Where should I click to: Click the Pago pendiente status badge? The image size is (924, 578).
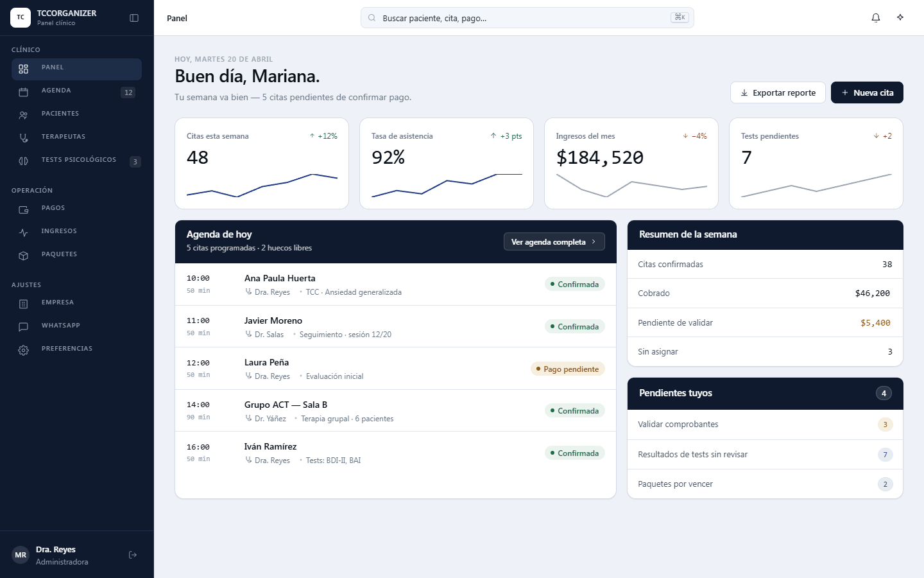coord(568,369)
